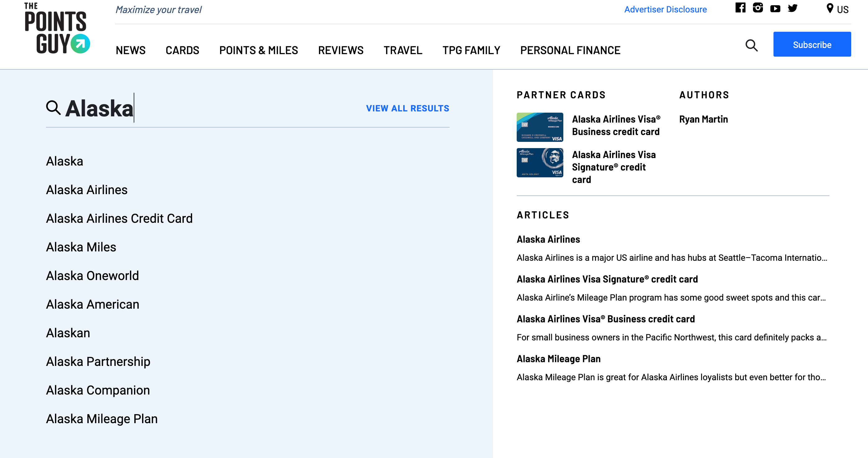The width and height of the screenshot is (868, 458).
Task: Select the 'Alaska Partnership' suggestion
Action: [98, 362]
